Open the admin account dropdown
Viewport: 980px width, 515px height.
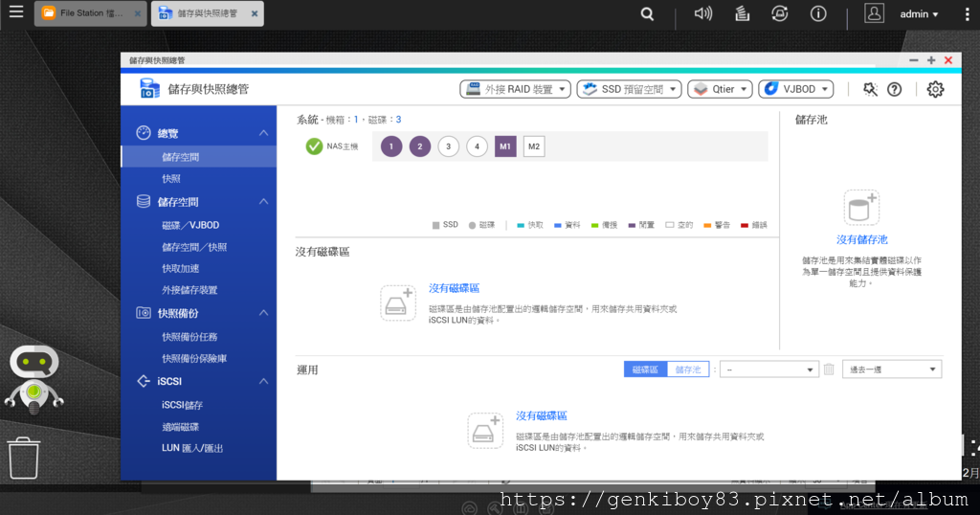click(x=919, y=13)
